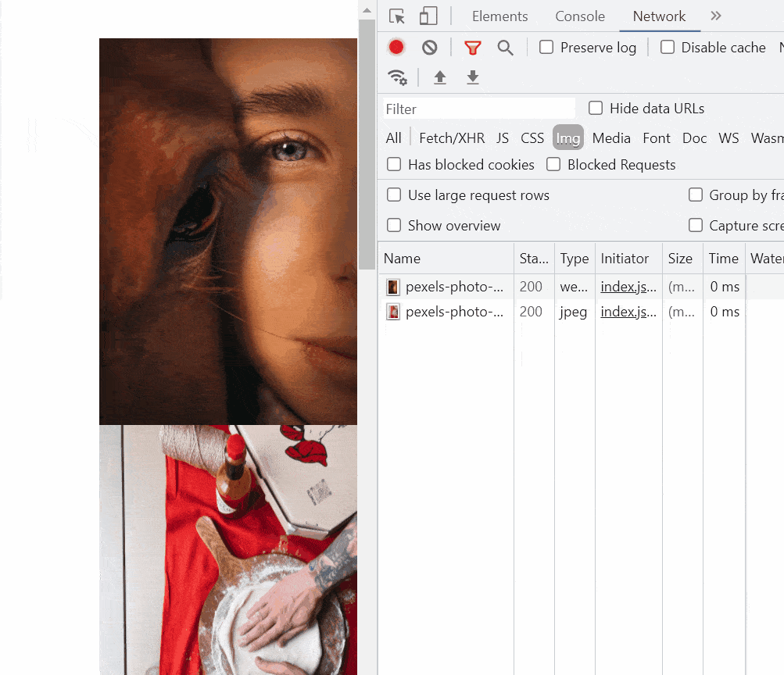Activate the inspect element picker icon
The width and height of the screenshot is (784, 675).
point(397,16)
